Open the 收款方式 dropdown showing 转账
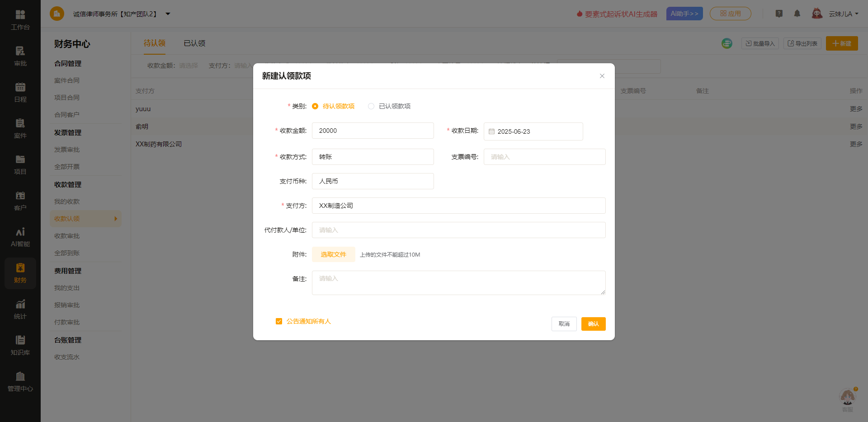 [x=373, y=157]
